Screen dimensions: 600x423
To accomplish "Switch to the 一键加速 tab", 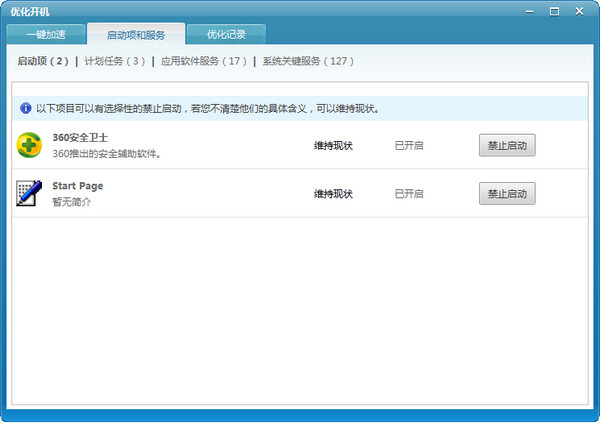I will [x=46, y=34].
